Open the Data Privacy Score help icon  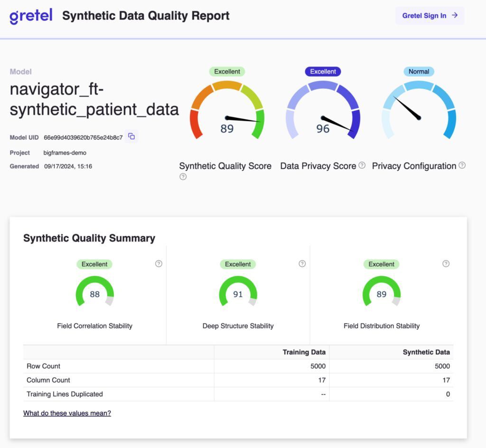tap(362, 166)
